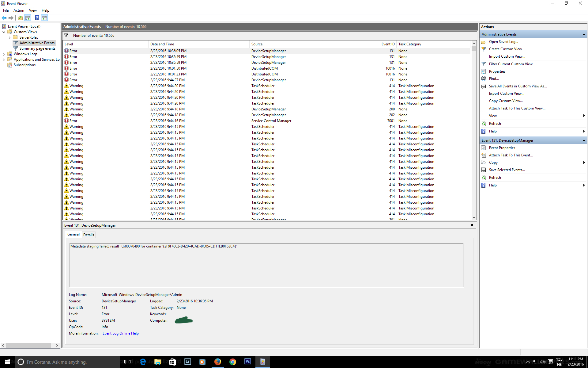Expand Applications and Services Logs node

coord(4,59)
